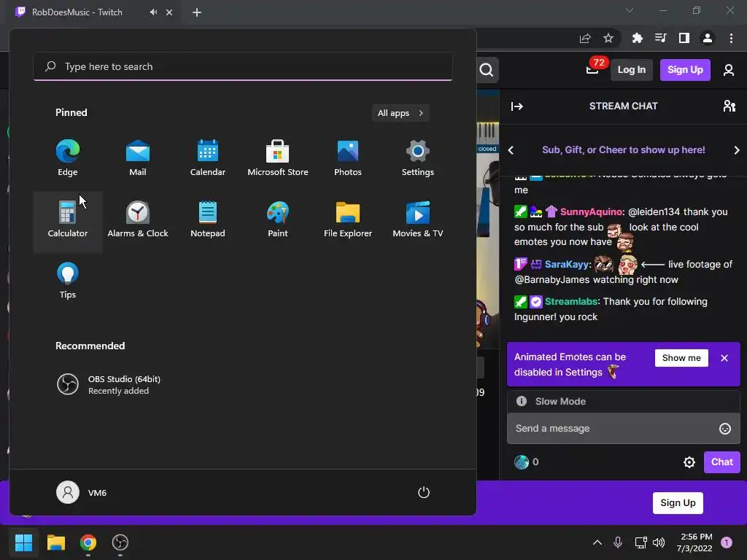Click the microphone tray icon
The width and height of the screenshot is (747, 560).
618,542
